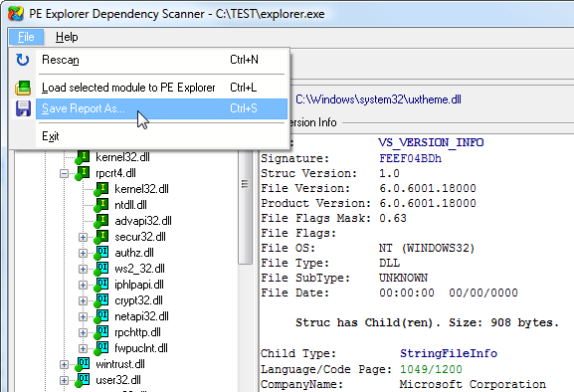Select rpcrt4.dll in the dependency tree
This screenshot has height=392, width=574.
pos(115,173)
